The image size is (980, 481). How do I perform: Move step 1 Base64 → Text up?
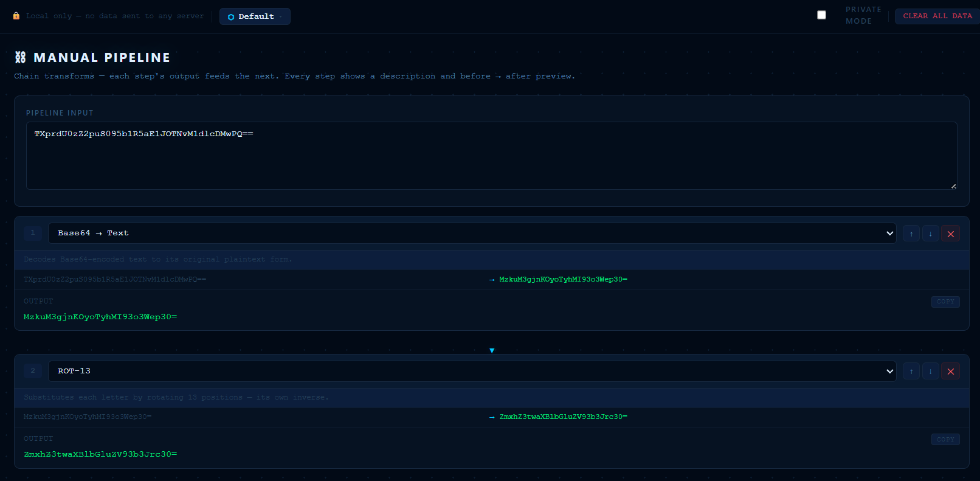pos(911,234)
